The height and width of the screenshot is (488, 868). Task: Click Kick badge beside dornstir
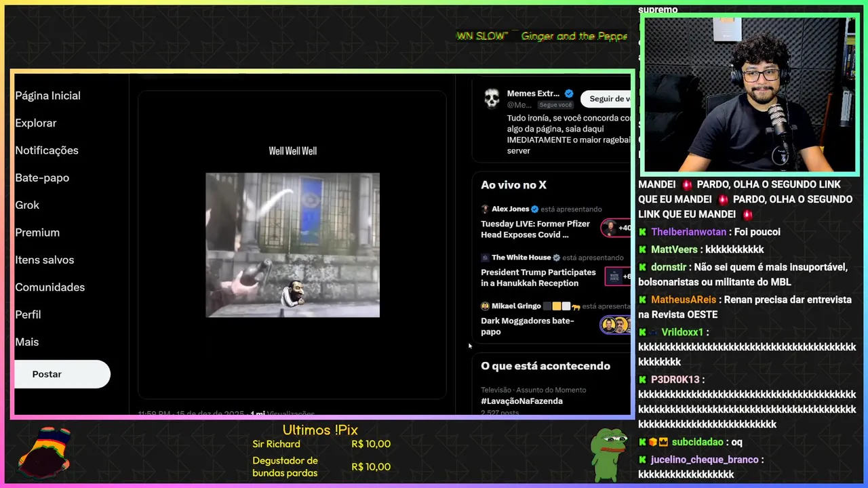pyautogui.click(x=643, y=267)
